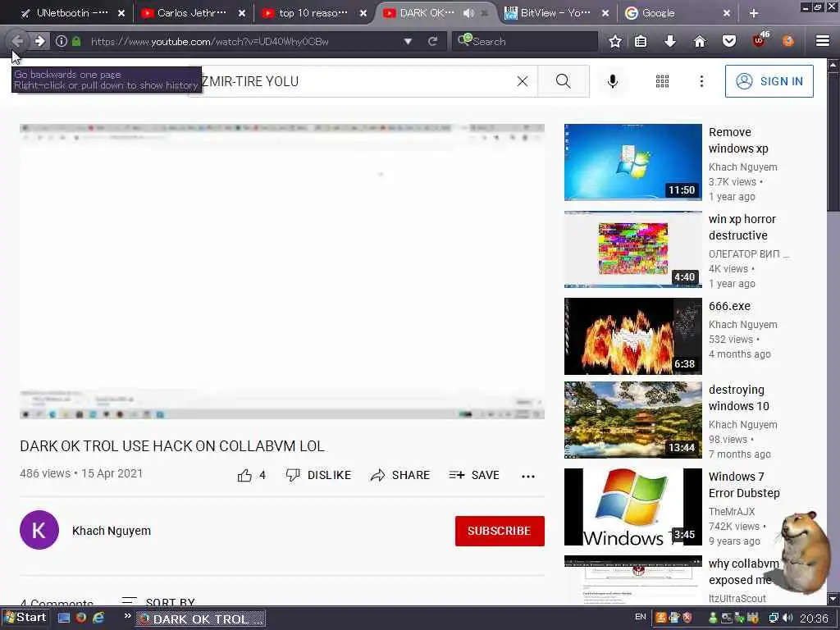
Task: Click the orange extension icon in the toolbar
Action: [787, 41]
